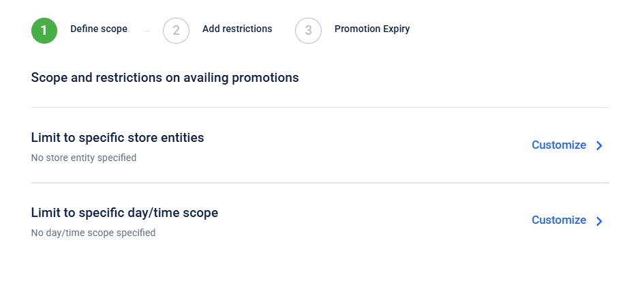Click the word 'promotions' in the page heading
This screenshot has width=644, height=305.
click(x=265, y=78)
